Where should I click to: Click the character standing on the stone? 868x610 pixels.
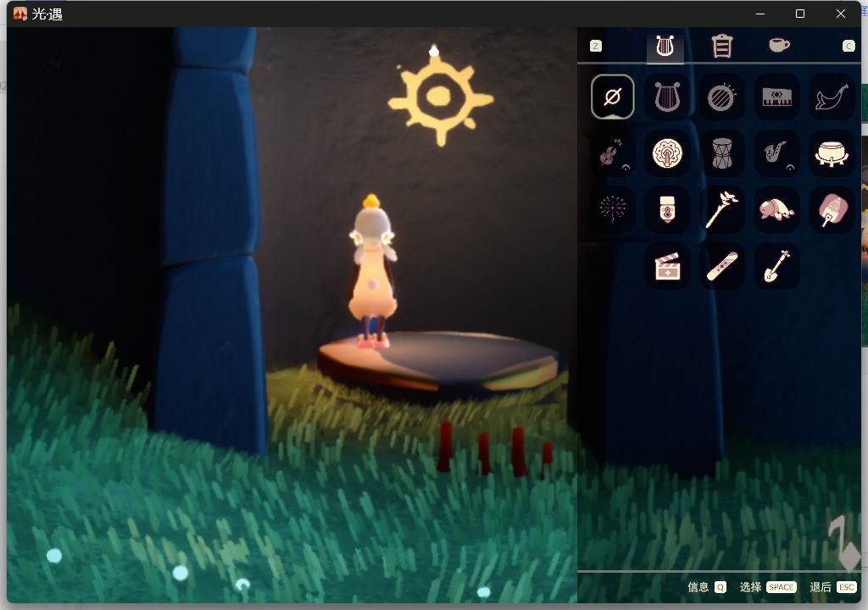373,271
